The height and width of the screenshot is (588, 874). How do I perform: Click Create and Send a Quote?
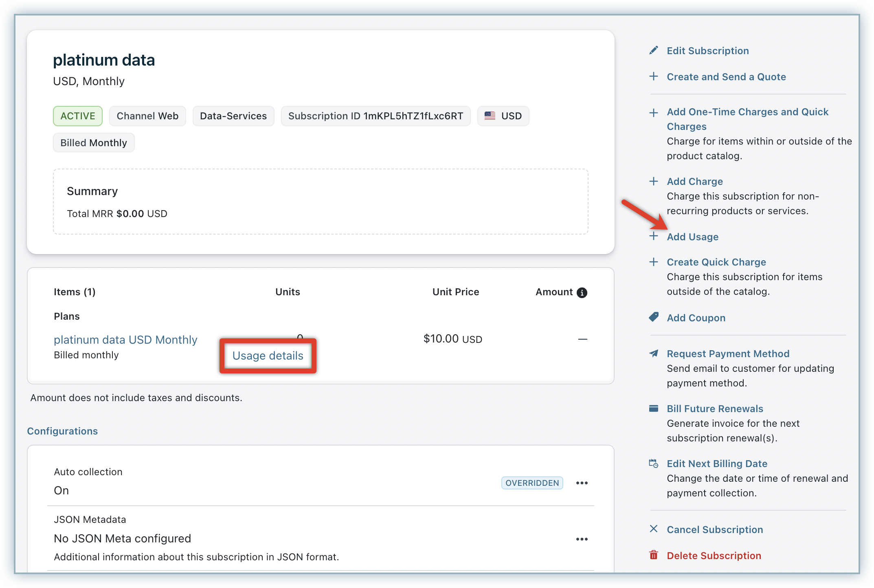(x=726, y=77)
